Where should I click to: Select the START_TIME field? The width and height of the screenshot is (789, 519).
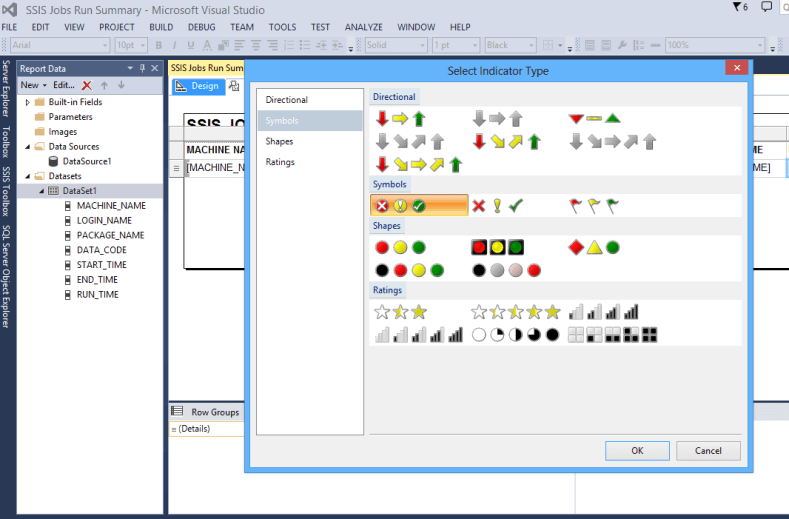[102, 265]
